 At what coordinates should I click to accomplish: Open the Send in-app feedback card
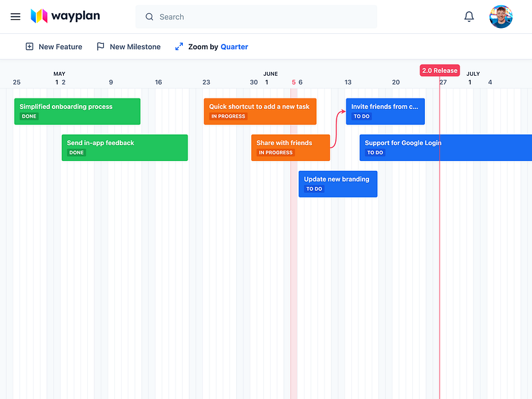tap(124, 147)
